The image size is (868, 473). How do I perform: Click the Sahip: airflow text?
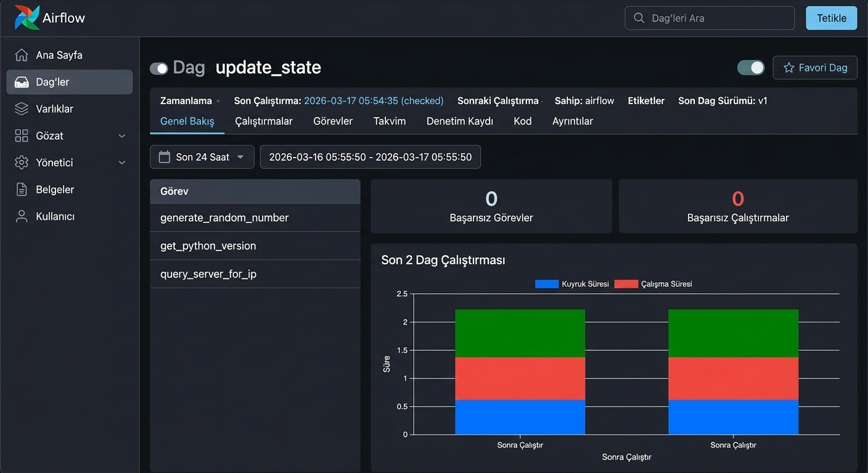tap(584, 101)
